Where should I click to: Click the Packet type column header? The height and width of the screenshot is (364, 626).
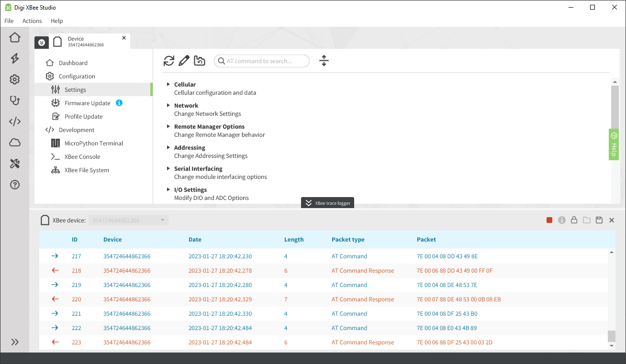click(x=348, y=240)
